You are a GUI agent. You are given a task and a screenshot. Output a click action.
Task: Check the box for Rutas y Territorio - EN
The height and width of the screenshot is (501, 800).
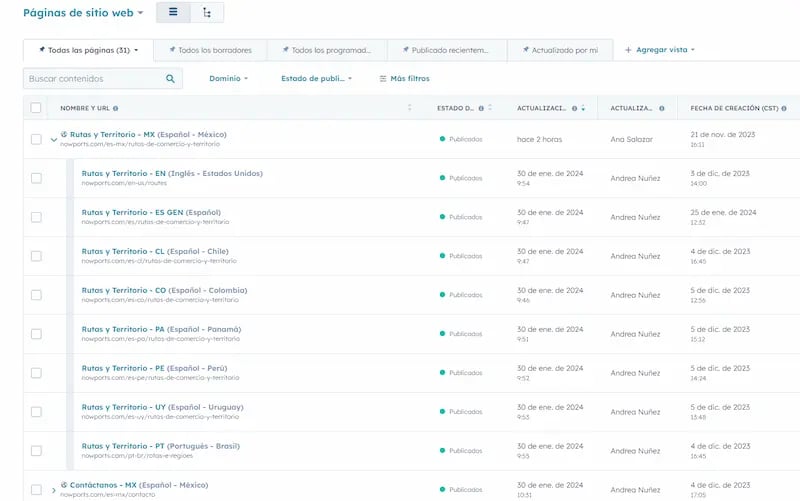point(36,178)
